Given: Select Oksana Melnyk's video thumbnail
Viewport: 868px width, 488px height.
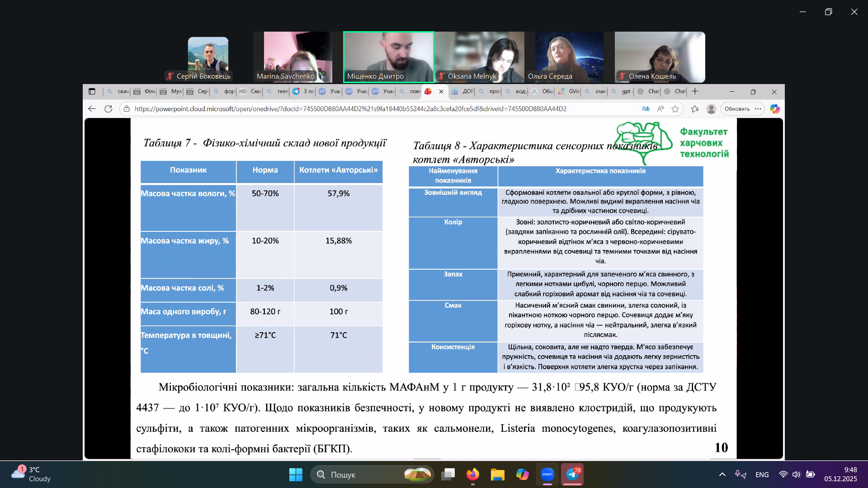Looking at the screenshot, I should coord(479,57).
